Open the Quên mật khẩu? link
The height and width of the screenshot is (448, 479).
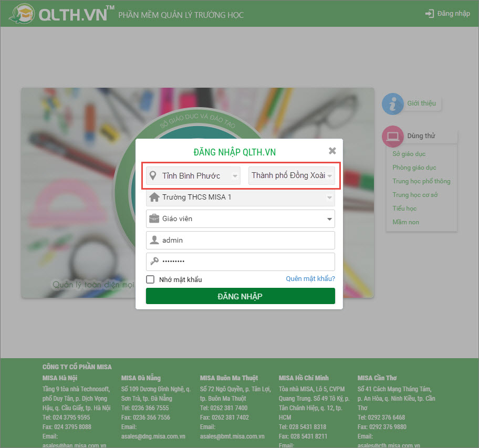click(310, 278)
